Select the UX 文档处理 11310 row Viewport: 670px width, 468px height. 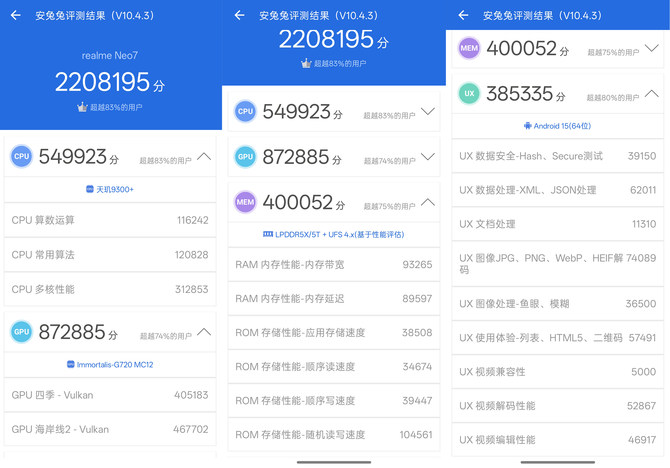coord(558,224)
